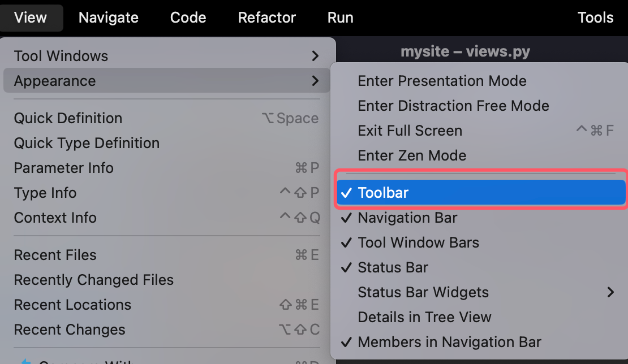Open the Navigate menu

(x=109, y=18)
